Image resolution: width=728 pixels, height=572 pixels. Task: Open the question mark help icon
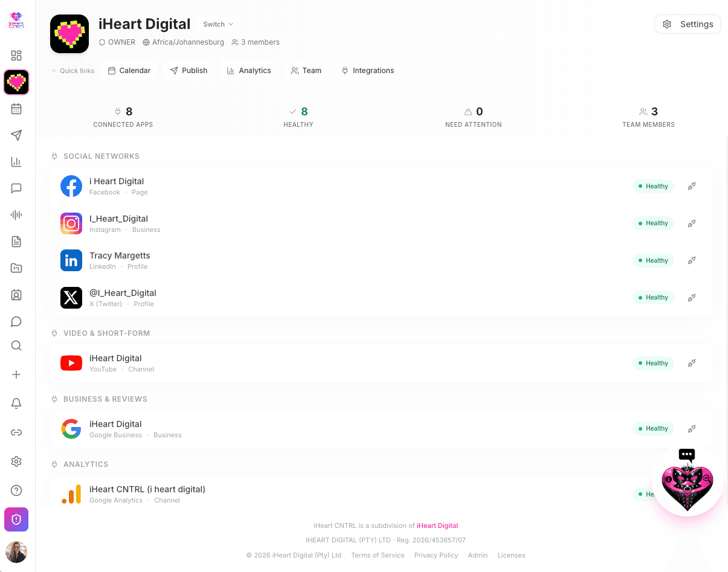point(16,490)
